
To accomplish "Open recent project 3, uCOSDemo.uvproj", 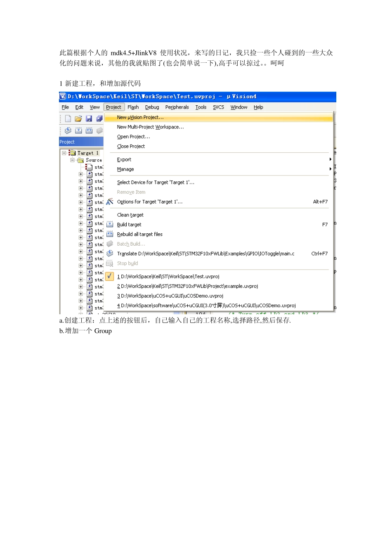I will [219, 296].
